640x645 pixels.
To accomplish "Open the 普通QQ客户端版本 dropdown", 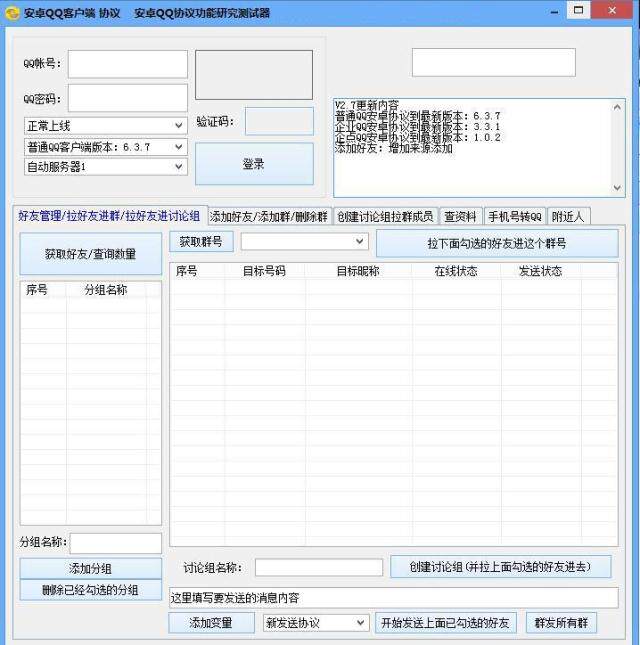I will tap(106, 147).
